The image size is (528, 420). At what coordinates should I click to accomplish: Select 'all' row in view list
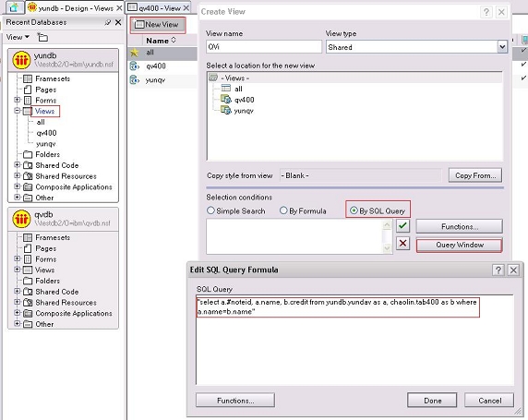[162, 53]
